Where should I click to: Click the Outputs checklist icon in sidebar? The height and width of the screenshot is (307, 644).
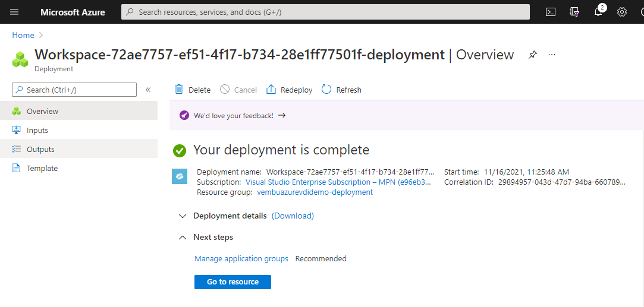(17, 149)
